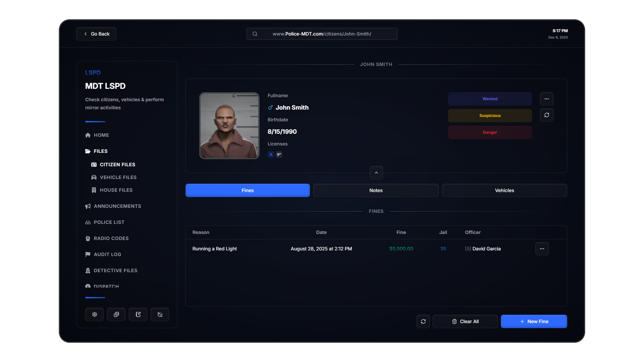Toggle the Suspicious status tag
This screenshot has height=362, width=644.
(490, 116)
